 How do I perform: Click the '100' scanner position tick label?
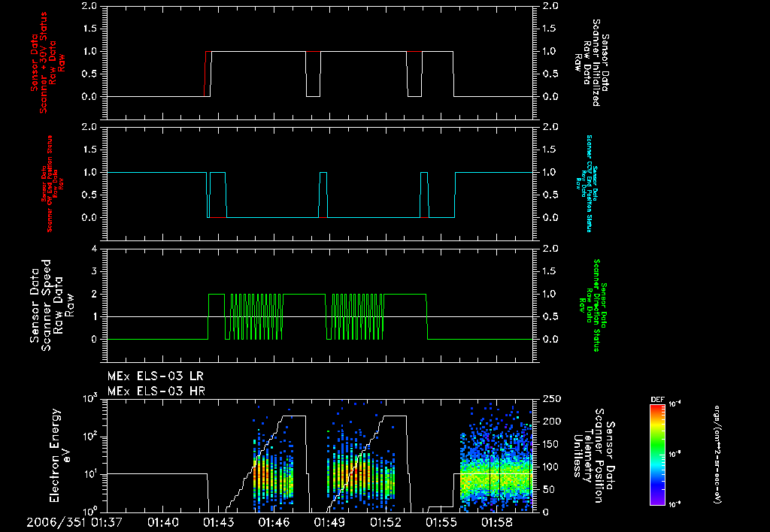click(551, 467)
